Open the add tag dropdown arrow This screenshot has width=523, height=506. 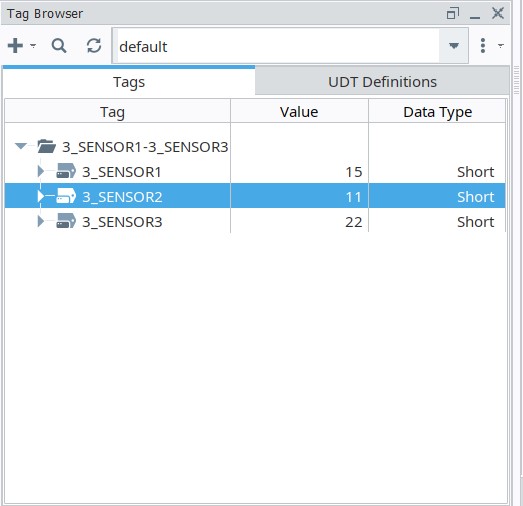[33, 45]
